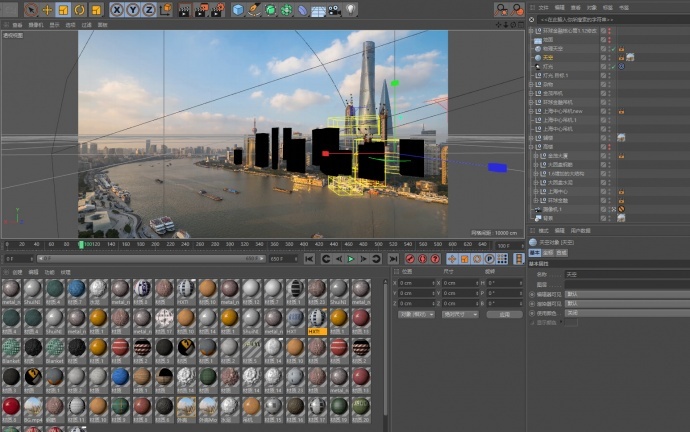
Task: Select the Move tool in top toolbar
Action: click(47, 9)
